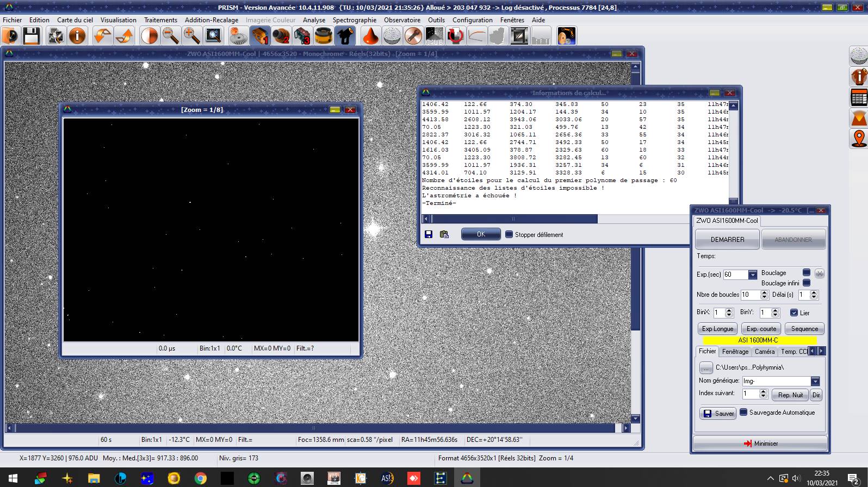Click the zoom out magnifier icon
868x487 pixels.
click(x=171, y=36)
